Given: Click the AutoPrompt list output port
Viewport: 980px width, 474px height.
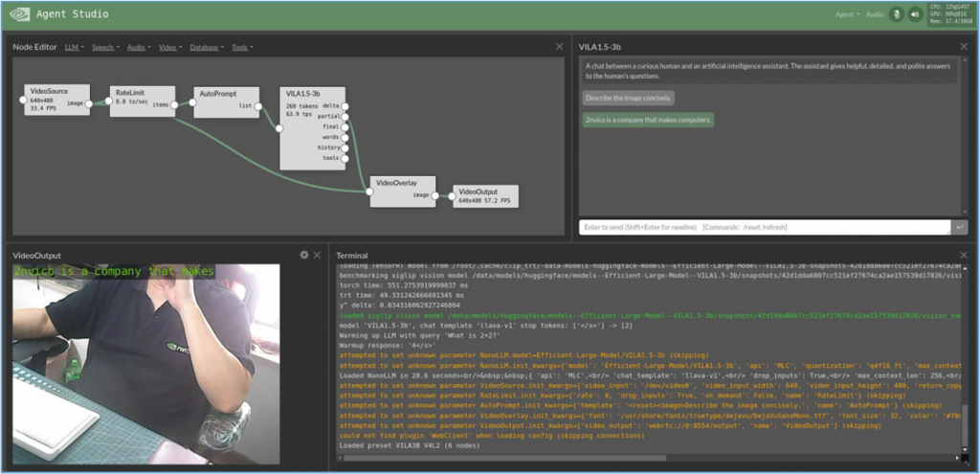Looking at the screenshot, I should (x=257, y=105).
